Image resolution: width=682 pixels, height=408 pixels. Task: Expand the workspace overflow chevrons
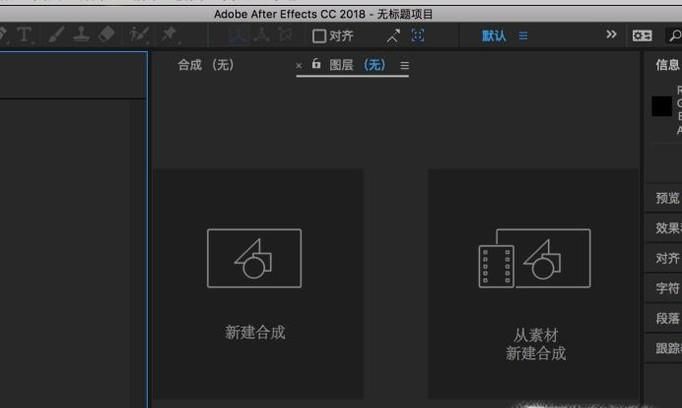click(611, 34)
